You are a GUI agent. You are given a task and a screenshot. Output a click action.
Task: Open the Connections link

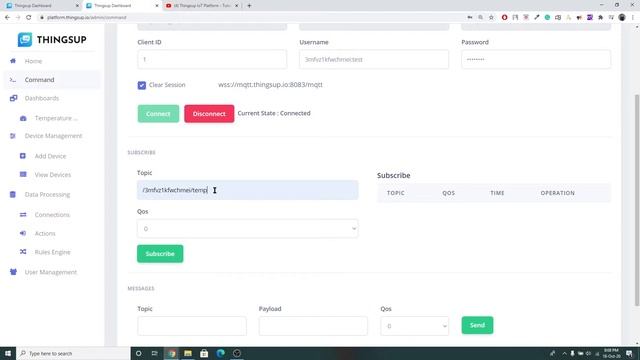[x=52, y=215]
